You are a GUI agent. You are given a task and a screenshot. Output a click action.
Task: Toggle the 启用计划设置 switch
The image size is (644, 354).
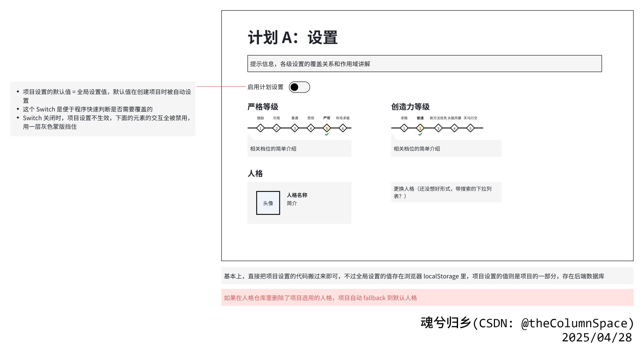tap(300, 87)
